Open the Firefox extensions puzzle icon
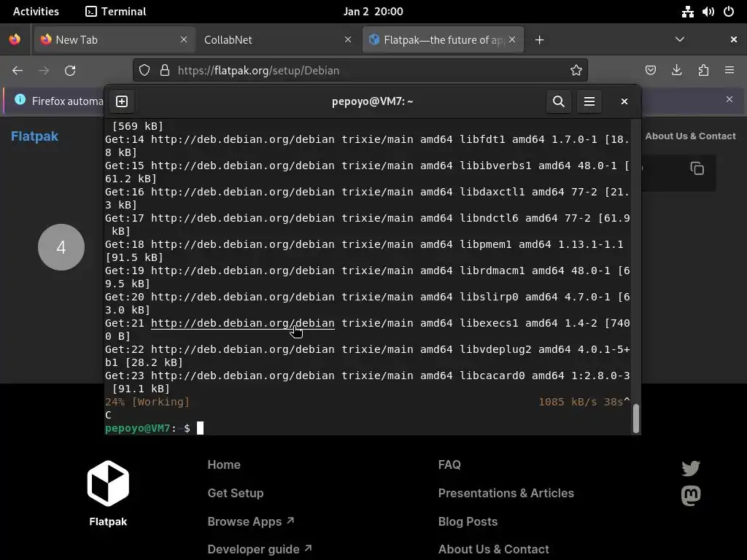Viewport: 747px width, 560px height. coord(703,71)
